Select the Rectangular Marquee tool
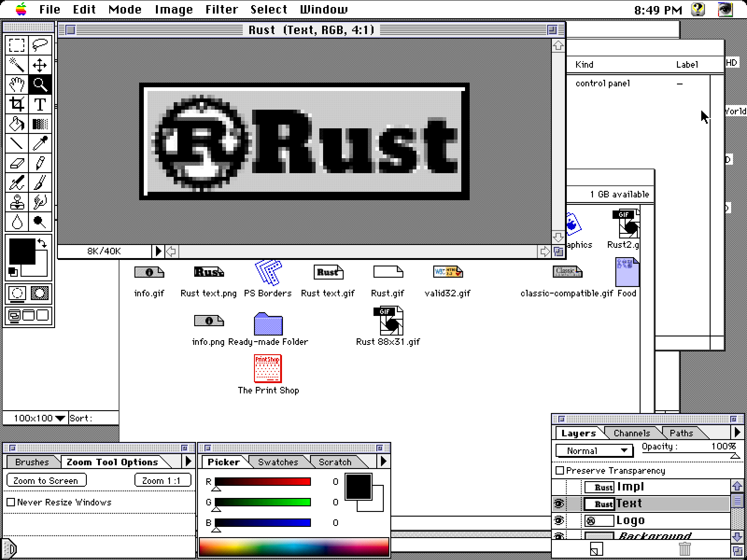The width and height of the screenshot is (747, 560). [17, 45]
